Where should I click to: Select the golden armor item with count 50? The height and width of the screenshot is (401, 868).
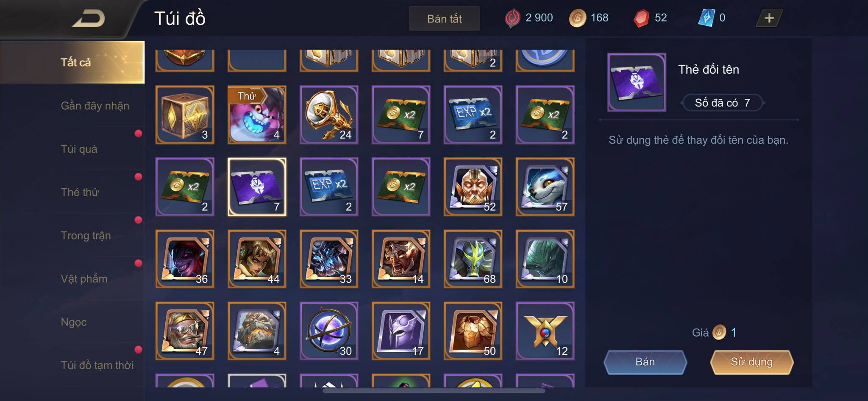[x=473, y=331]
